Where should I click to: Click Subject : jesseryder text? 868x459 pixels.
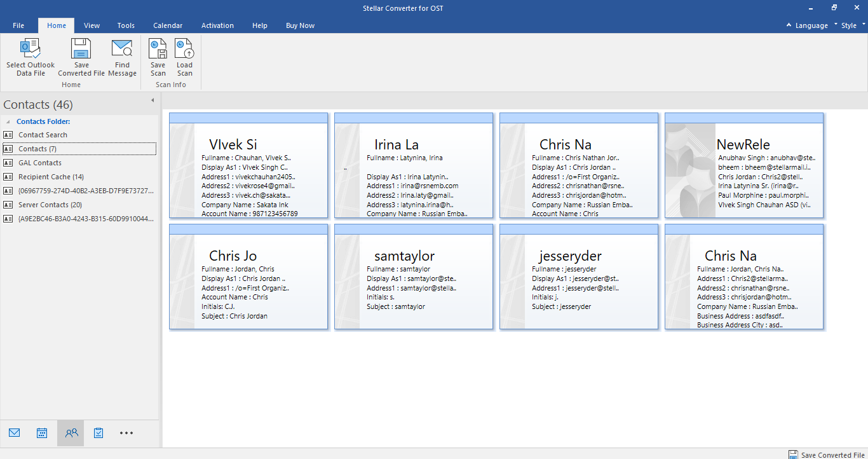pyautogui.click(x=562, y=306)
